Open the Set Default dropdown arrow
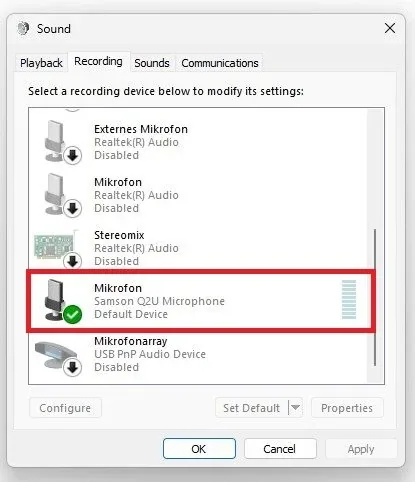This screenshot has width=415, height=482. (x=295, y=408)
